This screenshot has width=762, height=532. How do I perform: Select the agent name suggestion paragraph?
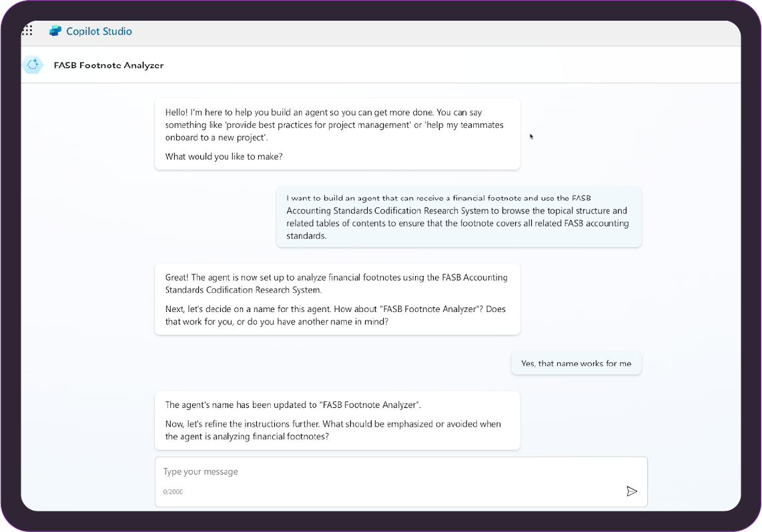pos(336,315)
